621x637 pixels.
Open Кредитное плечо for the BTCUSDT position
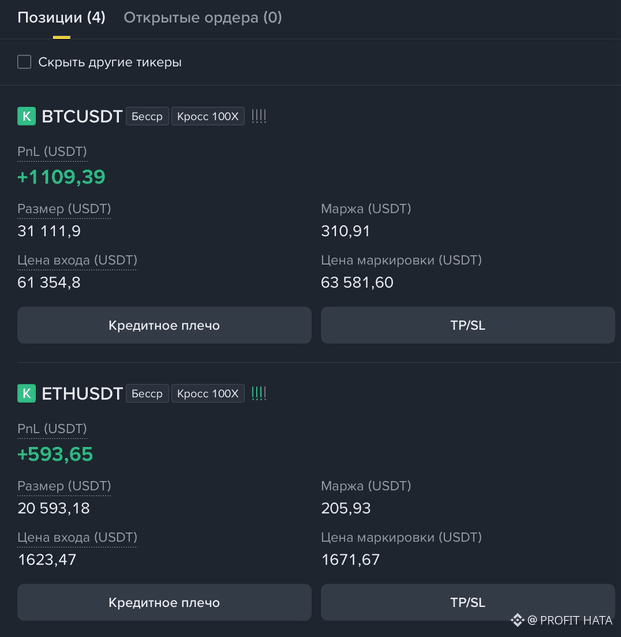[x=164, y=325]
